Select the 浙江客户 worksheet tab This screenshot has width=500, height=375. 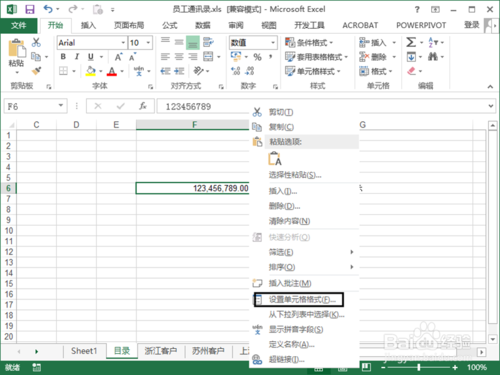tap(161, 351)
